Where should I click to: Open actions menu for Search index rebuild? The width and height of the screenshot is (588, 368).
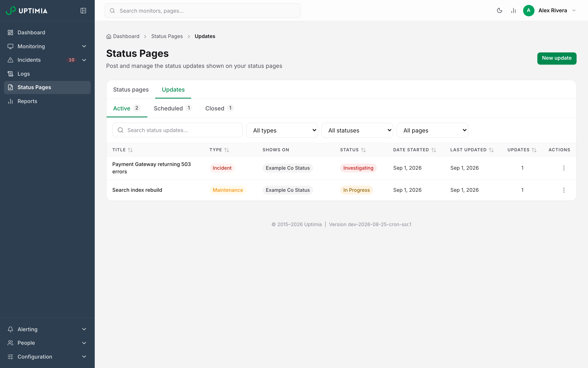click(564, 190)
